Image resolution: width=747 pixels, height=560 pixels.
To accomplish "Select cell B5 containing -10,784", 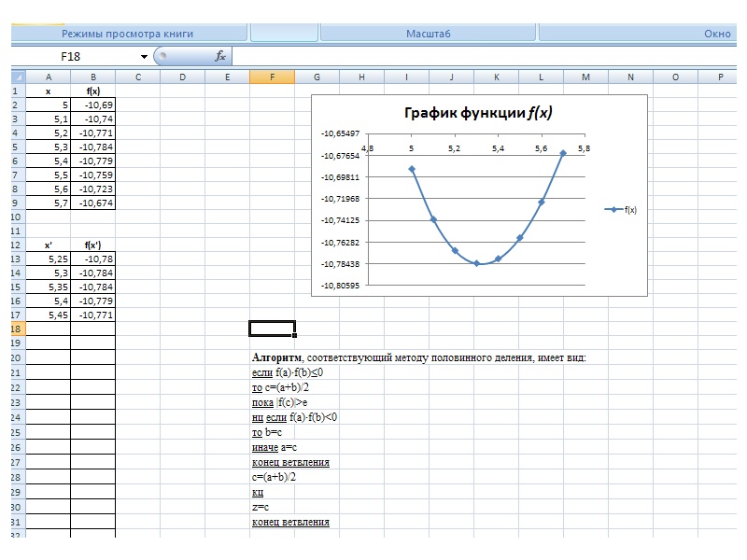I will [x=92, y=147].
